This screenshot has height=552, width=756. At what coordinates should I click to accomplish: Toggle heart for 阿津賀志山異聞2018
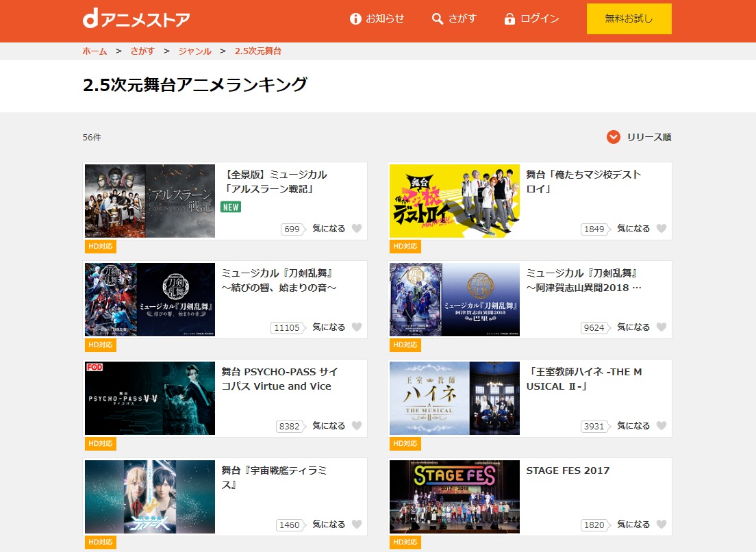(661, 327)
